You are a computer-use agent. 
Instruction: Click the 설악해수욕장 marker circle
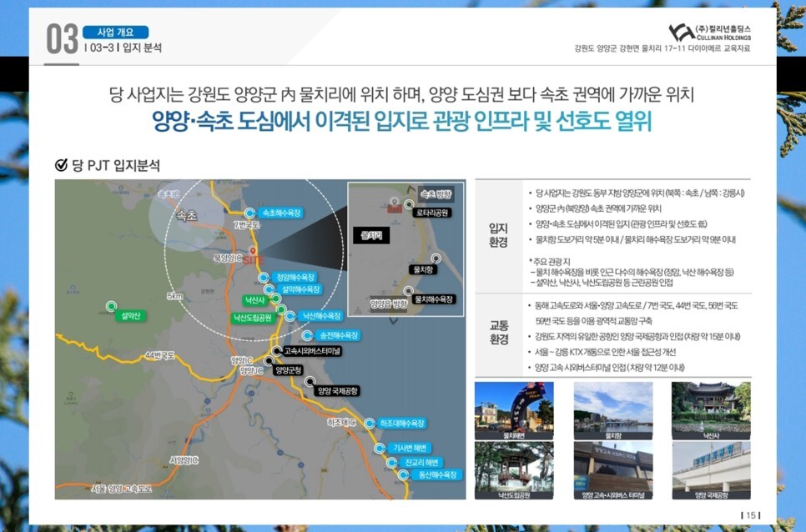[x=269, y=289]
